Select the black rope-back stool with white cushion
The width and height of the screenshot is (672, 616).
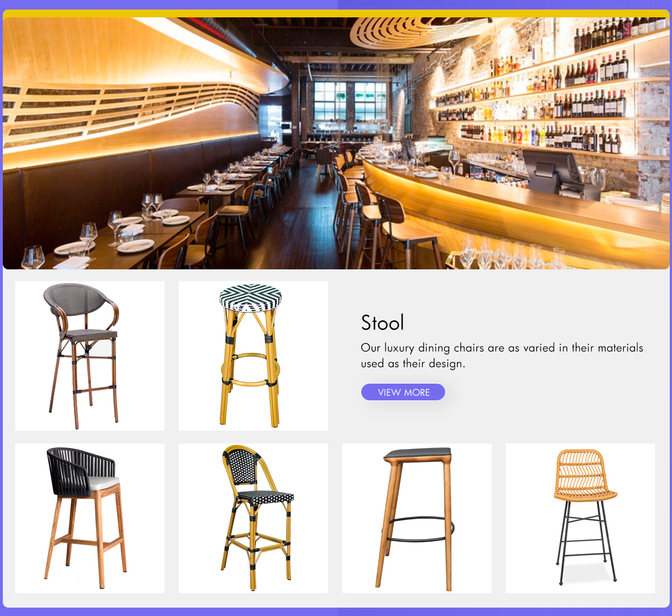point(90,518)
